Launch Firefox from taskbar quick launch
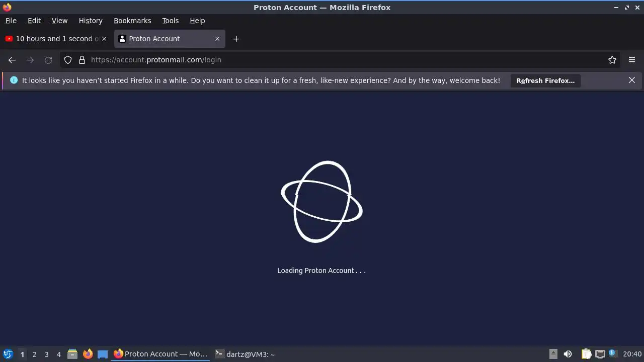Screen dimensions: 644x362 pos(88,354)
